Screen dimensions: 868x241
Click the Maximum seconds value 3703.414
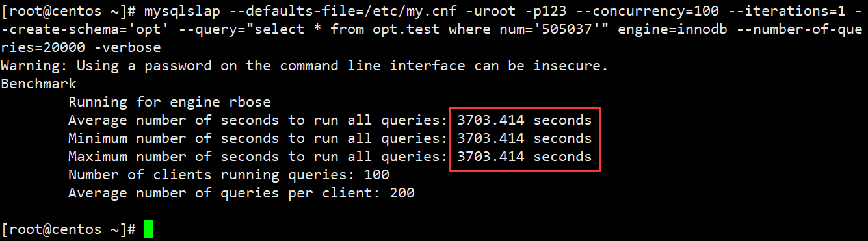click(x=491, y=157)
